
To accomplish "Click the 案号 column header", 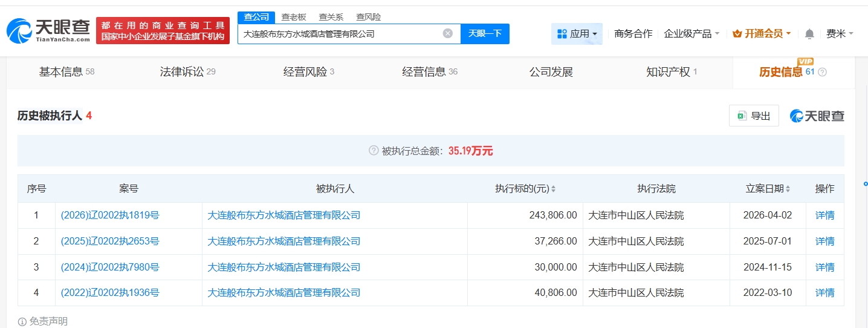I will (x=129, y=189).
